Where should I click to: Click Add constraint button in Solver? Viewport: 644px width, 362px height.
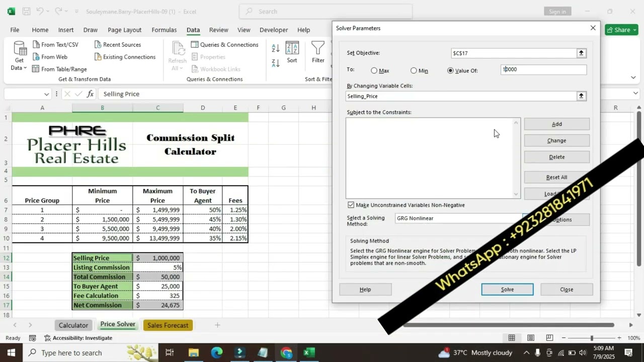(556, 124)
